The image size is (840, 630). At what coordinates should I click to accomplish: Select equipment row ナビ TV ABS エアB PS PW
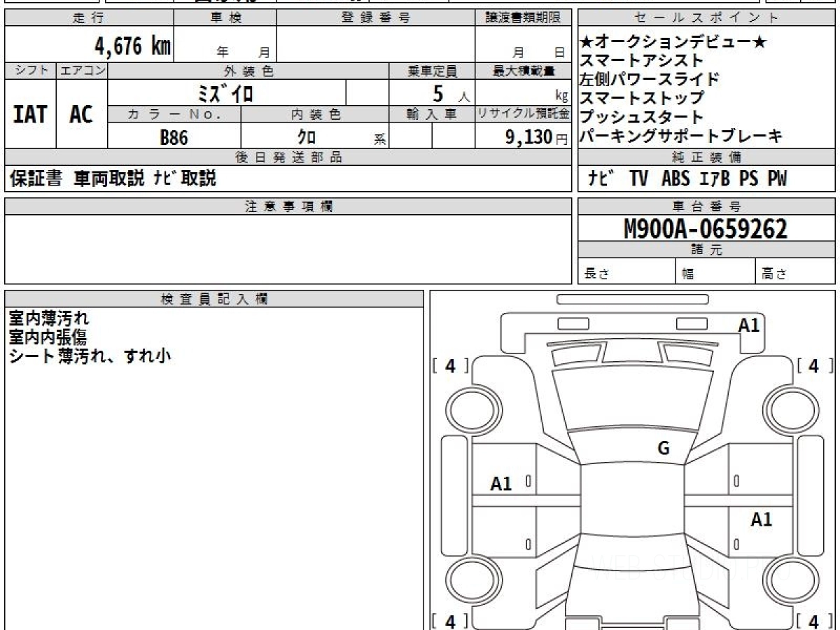(687, 179)
